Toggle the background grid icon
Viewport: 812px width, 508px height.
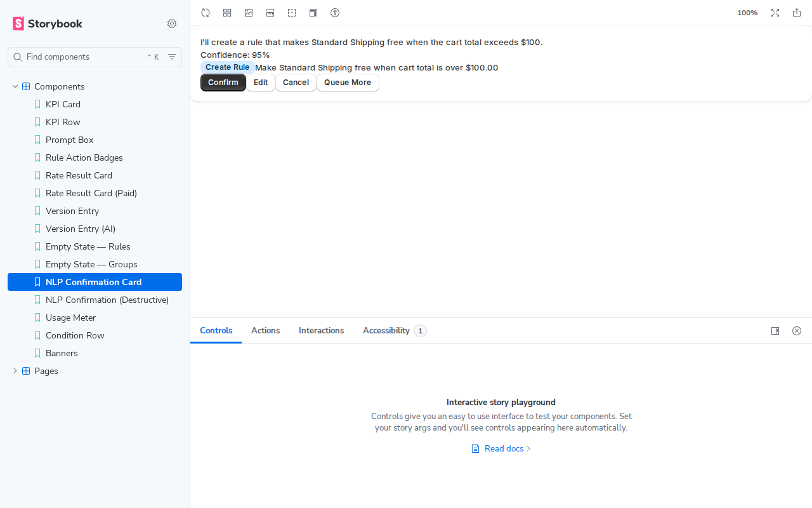pos(227,13)
